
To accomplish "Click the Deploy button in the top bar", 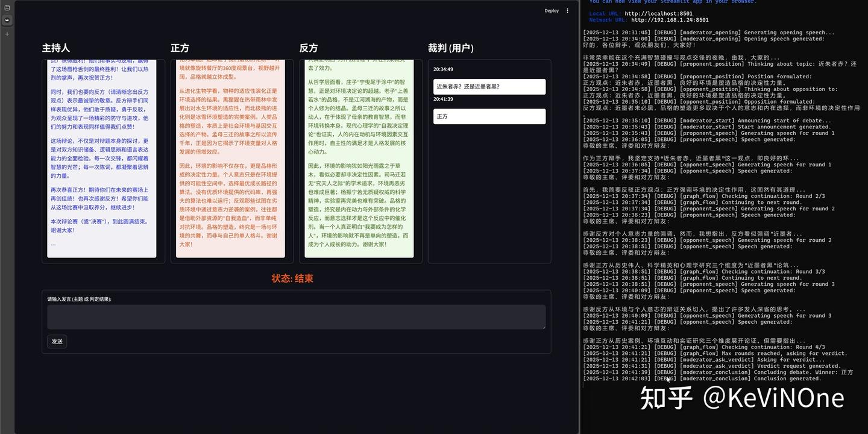I will (551, 10).
